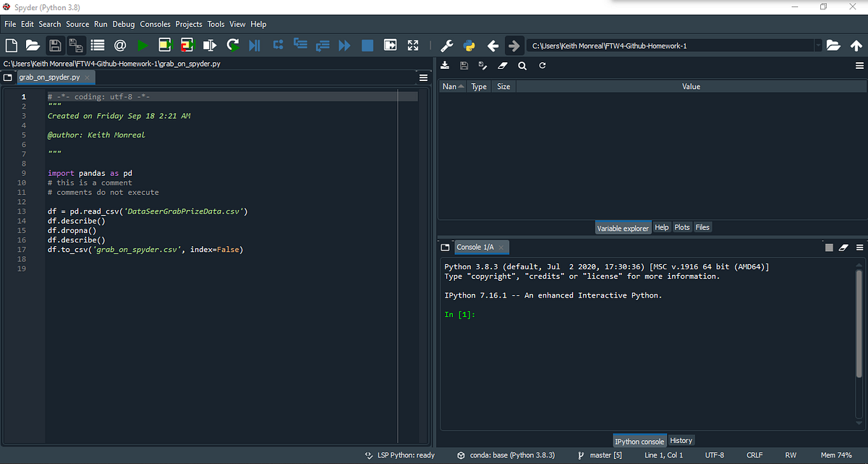Create a new file

click(x=10, y=44)
